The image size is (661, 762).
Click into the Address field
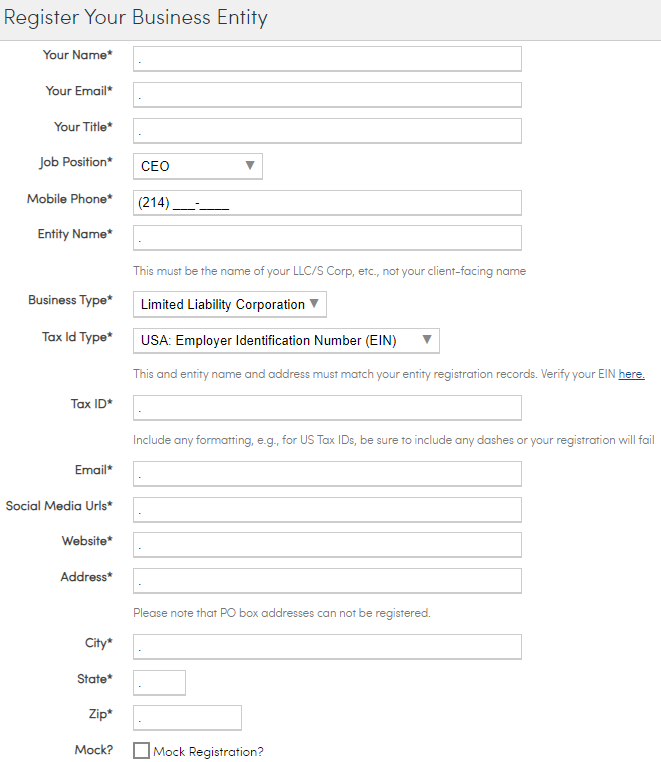[x=327, y=581]
